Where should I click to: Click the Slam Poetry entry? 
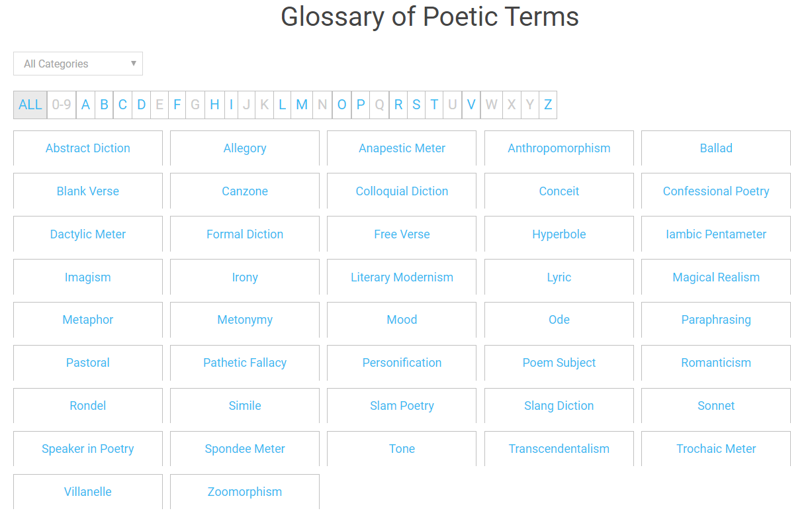[x=402, y=406]
